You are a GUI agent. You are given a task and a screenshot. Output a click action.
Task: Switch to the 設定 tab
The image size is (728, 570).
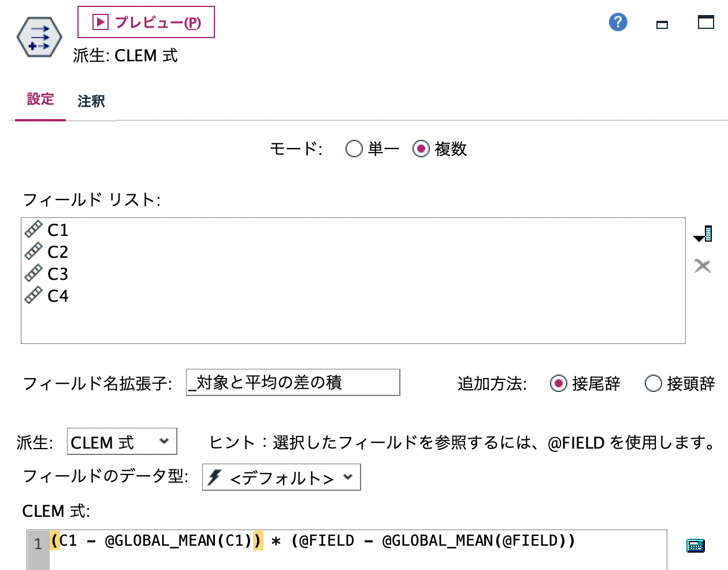click(x=39, y=99)
